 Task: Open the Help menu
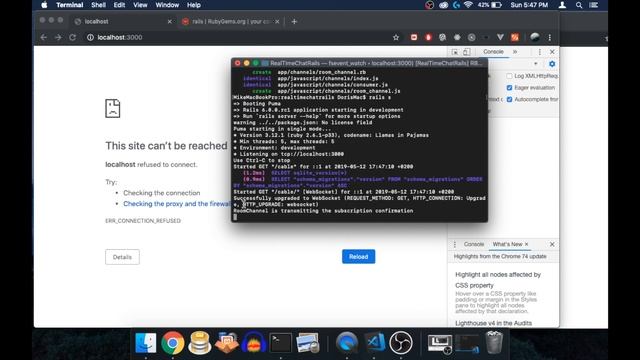(194, 5)
